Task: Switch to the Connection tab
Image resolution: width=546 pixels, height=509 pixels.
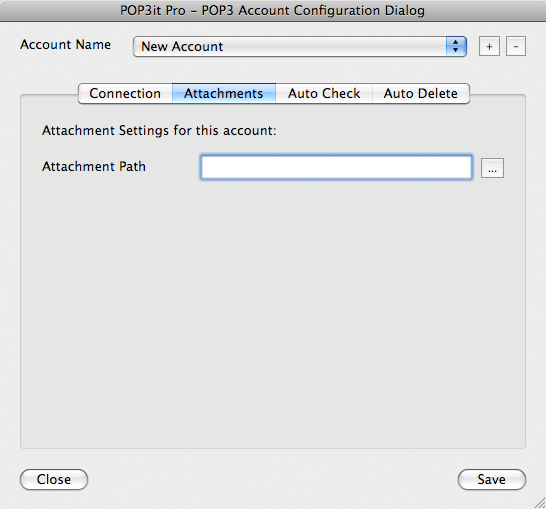Action: [x=125, y=93]
